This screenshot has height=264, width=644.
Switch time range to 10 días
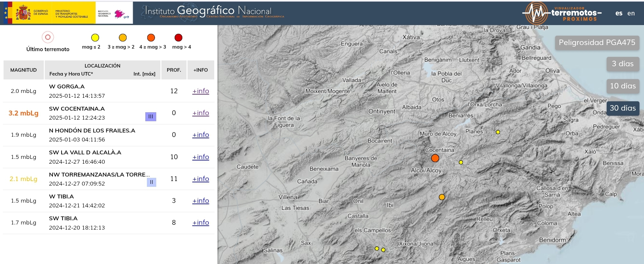[622, 86]
